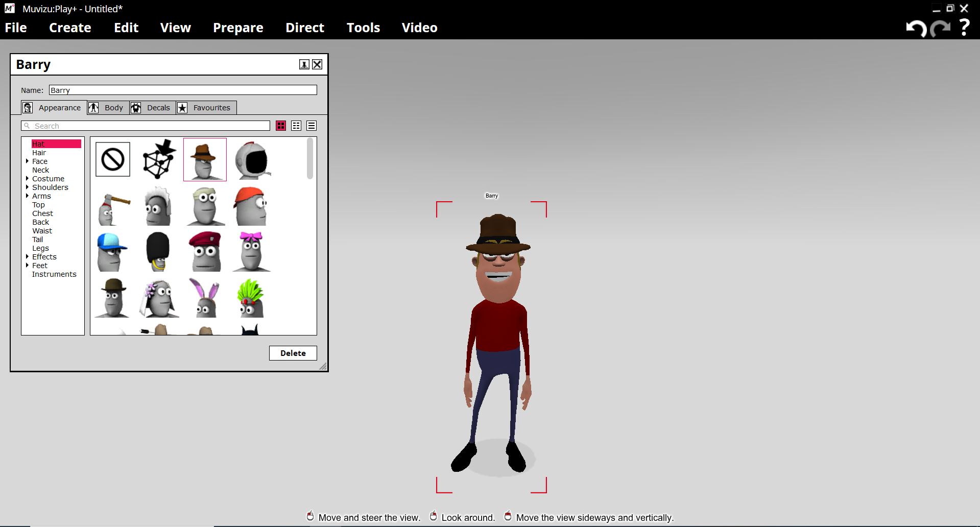Select the Tail category

37,239
